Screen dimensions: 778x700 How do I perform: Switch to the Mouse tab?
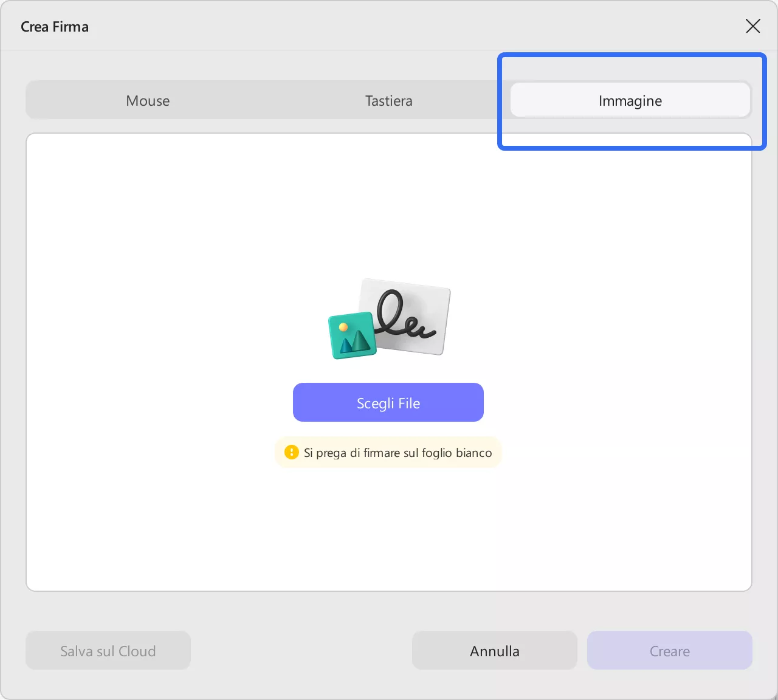coord(147,100)
